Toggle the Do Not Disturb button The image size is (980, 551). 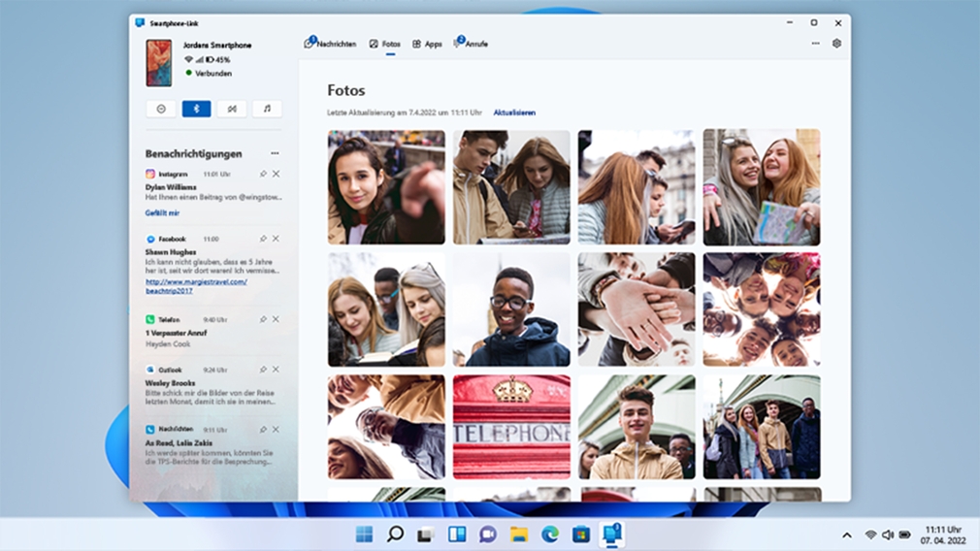click(161, 110)
